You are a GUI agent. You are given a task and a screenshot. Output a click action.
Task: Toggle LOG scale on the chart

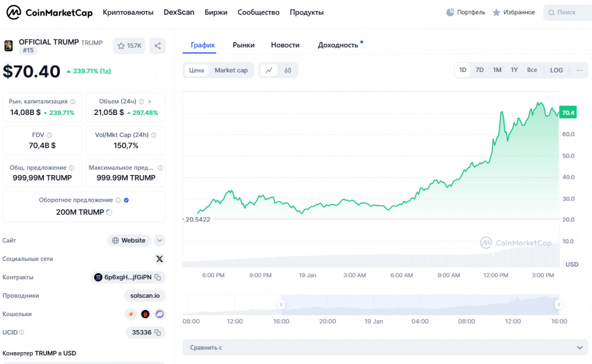point(556,70)
